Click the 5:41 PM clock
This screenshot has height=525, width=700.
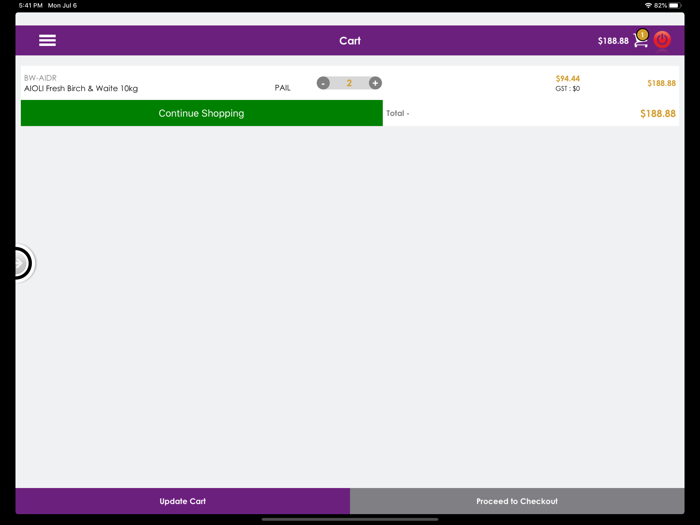point(30,5)
